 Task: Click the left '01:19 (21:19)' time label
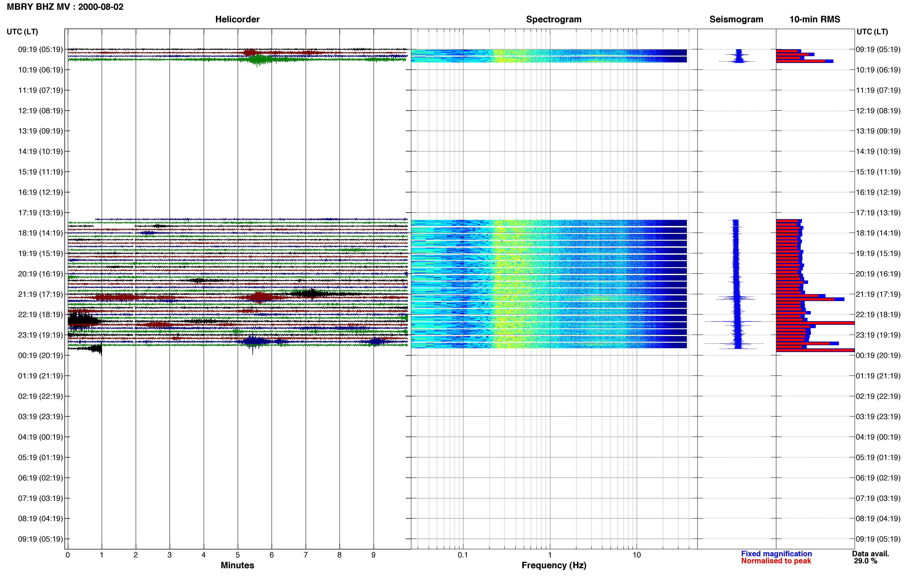click(41, 376)
